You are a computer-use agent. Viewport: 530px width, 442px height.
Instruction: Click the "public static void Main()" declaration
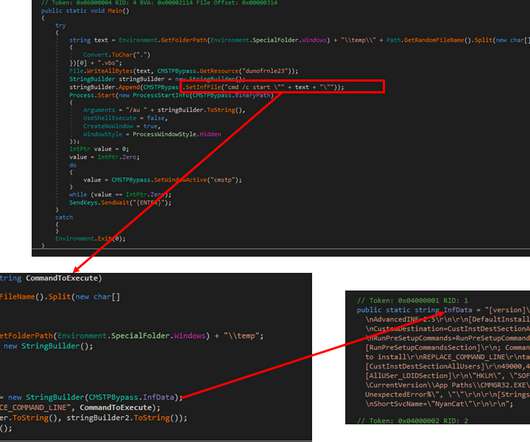[85, 11]
